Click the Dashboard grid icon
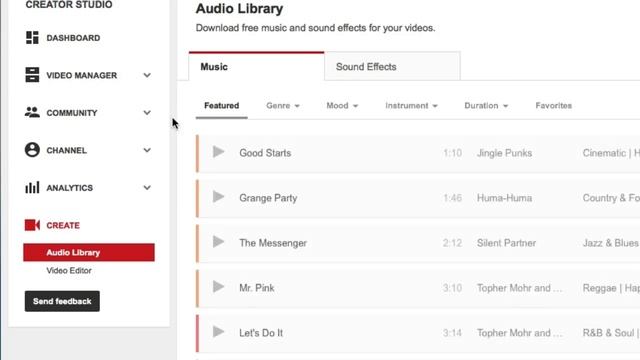Screen dimensions: 640x360 click(x=32, y=38)
